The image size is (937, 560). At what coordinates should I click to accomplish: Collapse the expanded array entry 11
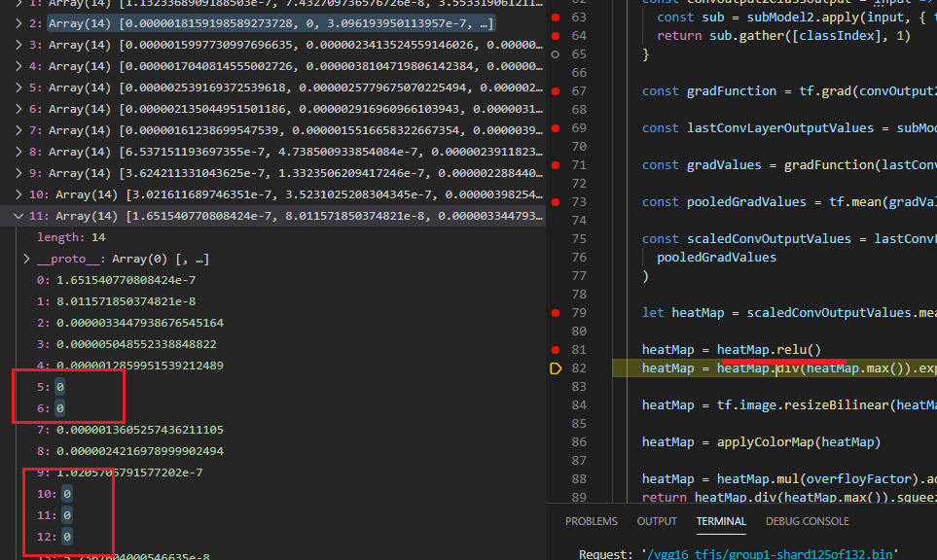tap(18, 216)
